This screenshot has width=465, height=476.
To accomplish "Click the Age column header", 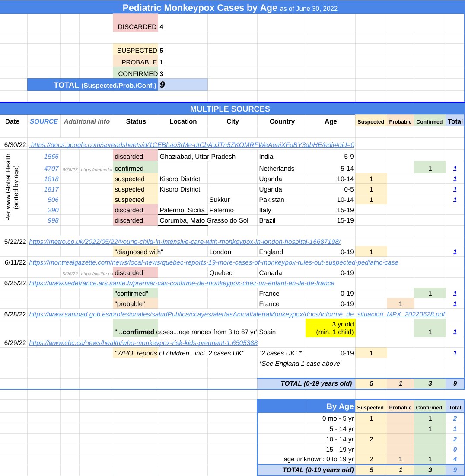I will [331, 121].
